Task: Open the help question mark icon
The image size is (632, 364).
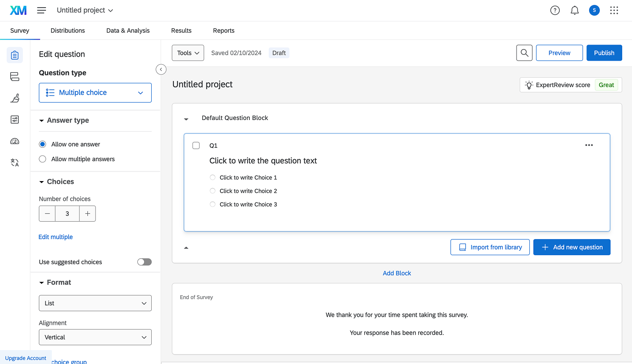Action: pyautogui.click(x=555, y=10)
